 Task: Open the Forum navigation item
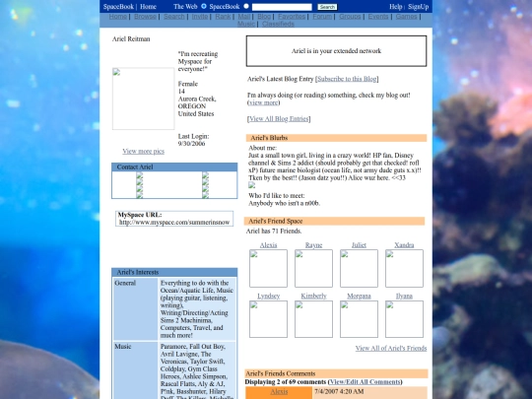pyautogui.click(x=322, y=17)
